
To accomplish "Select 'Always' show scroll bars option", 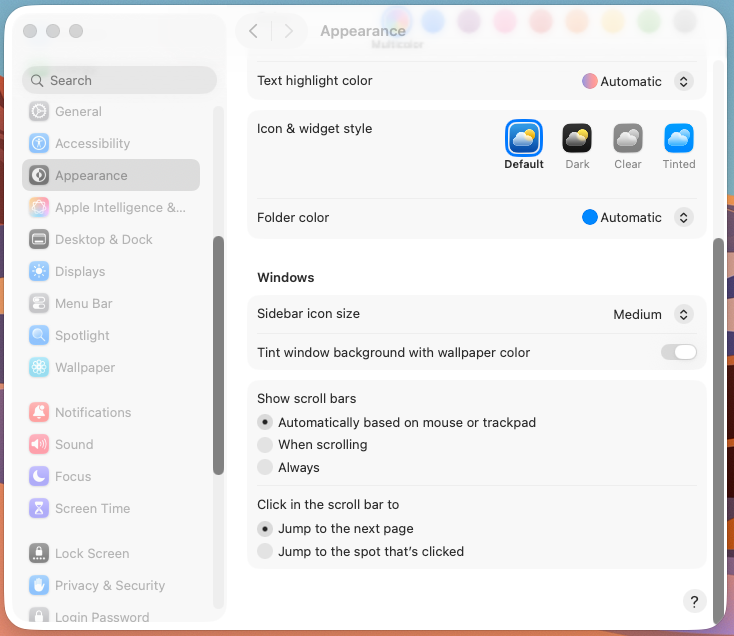I will pos(265,468).
